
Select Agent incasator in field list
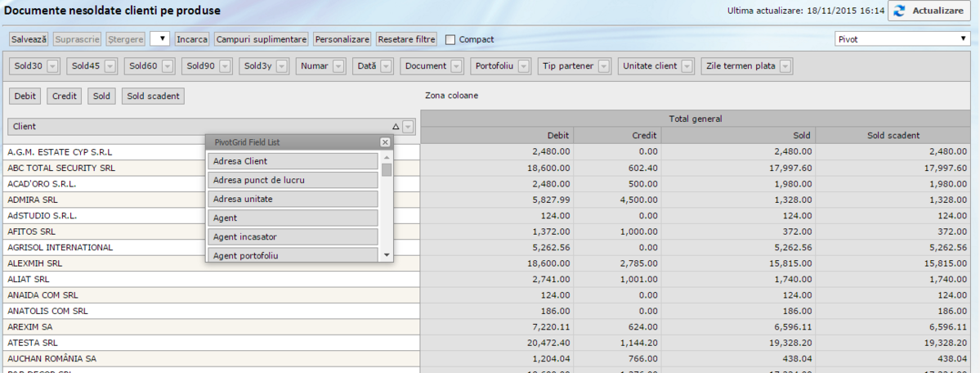293,237
